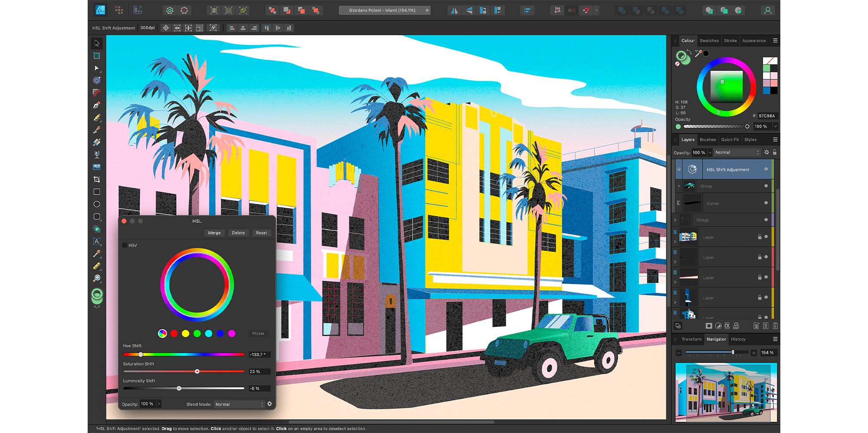The width and height of the screenshot is (868, 433).
Task: Enable the HSV checkbox in HSL dialog
Action: click(125, 246)
